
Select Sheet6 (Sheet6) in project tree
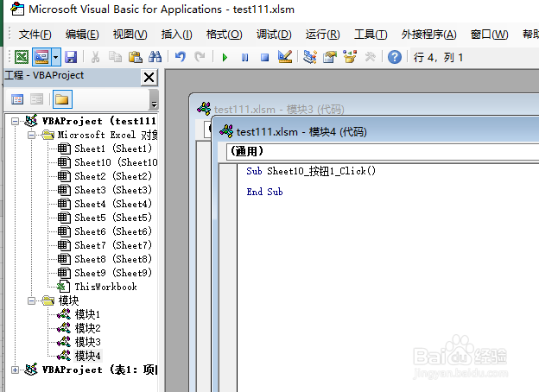[105, 231]
